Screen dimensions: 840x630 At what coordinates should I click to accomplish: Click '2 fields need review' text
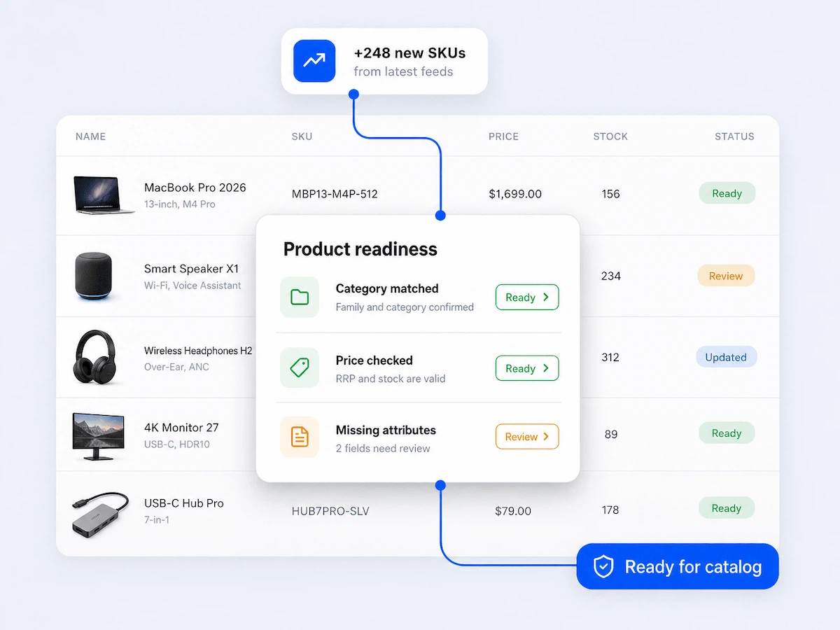[x=383, y=449]
